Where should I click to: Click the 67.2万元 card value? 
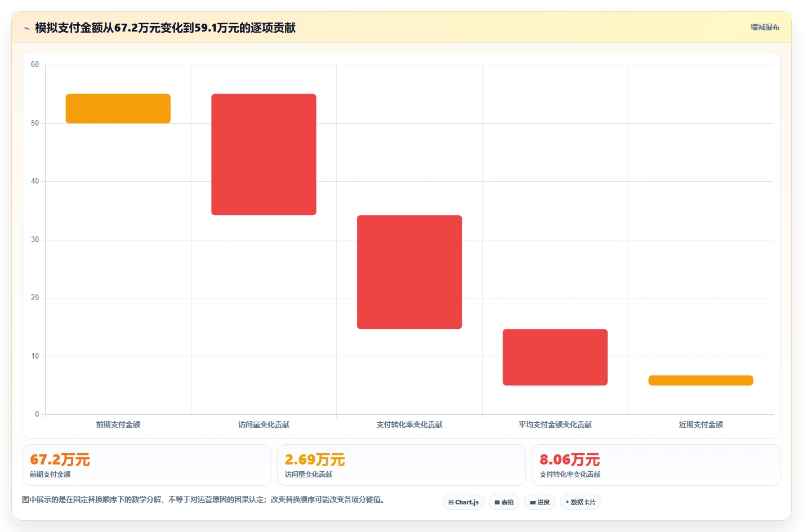[60, 460]
